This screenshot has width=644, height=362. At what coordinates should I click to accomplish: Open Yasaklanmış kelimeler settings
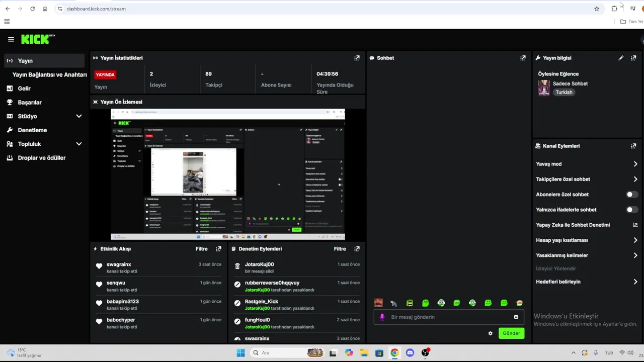pyautogui.click(x=587, y=255)
